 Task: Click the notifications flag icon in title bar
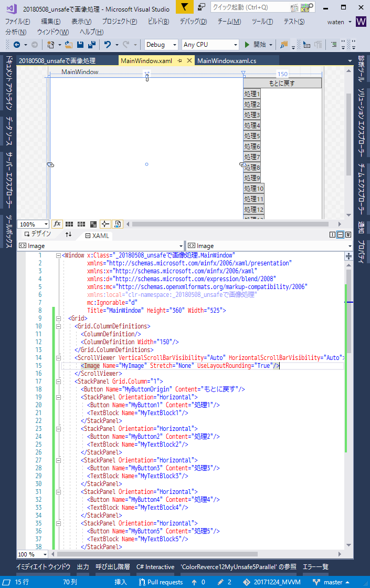(x=184, y=7)
